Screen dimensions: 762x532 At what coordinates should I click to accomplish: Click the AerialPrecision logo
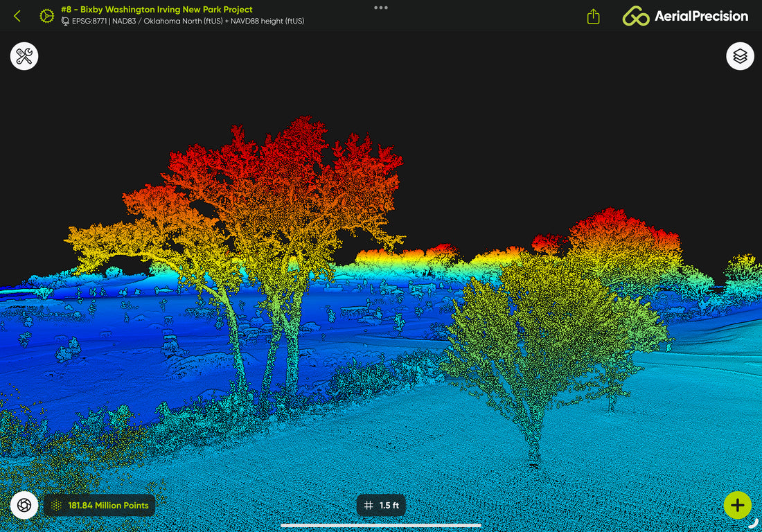tap(685, 16)
